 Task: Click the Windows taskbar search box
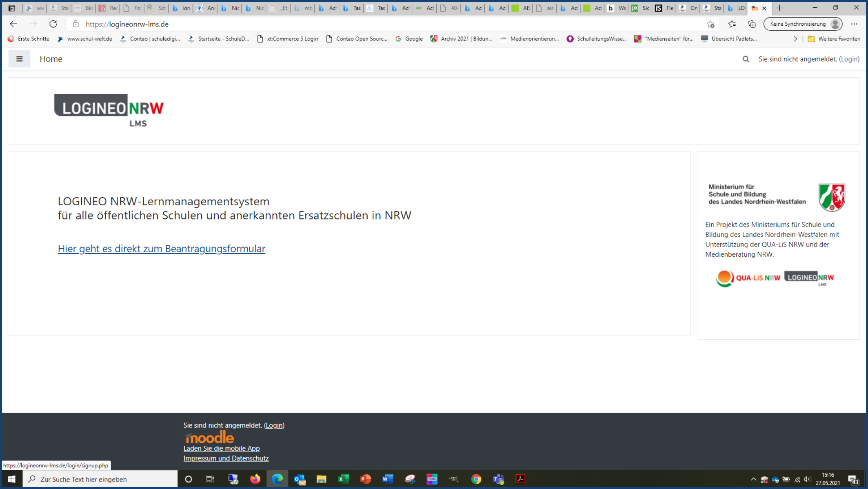100,479
